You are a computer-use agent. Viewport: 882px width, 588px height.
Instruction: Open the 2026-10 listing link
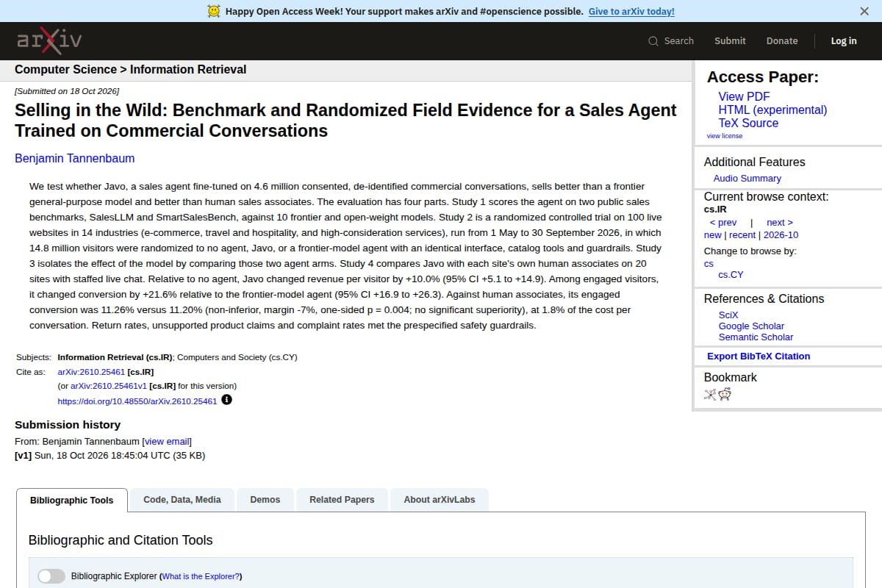tap(781, 235)
